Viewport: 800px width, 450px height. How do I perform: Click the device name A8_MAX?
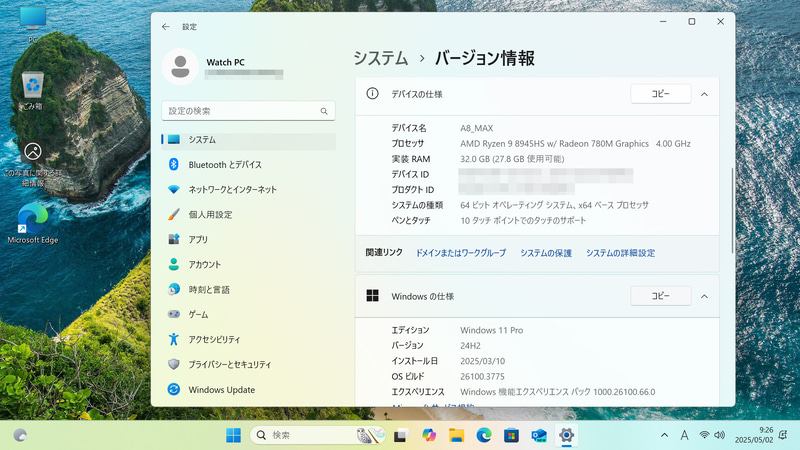tap(477, 129)
